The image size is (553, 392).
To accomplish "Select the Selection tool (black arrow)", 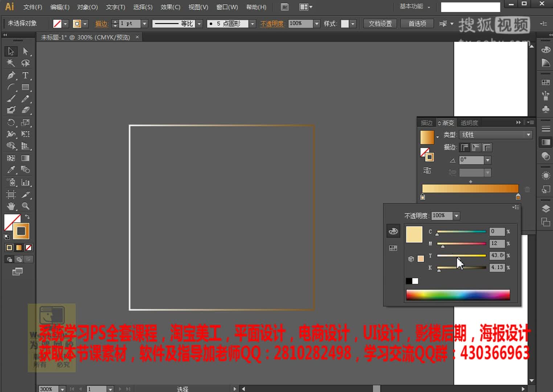I will (11, 51).
